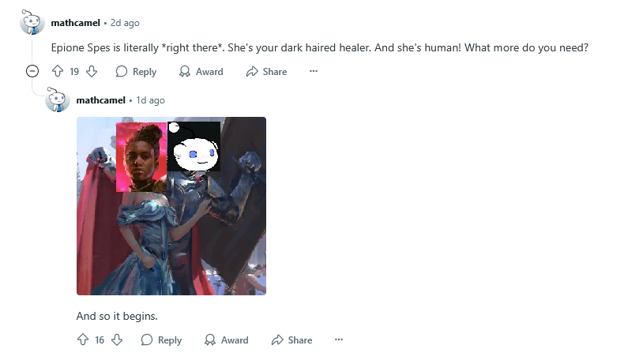Upvote the "And so it begins" reply
628x364 pixels.
[83, 340]
